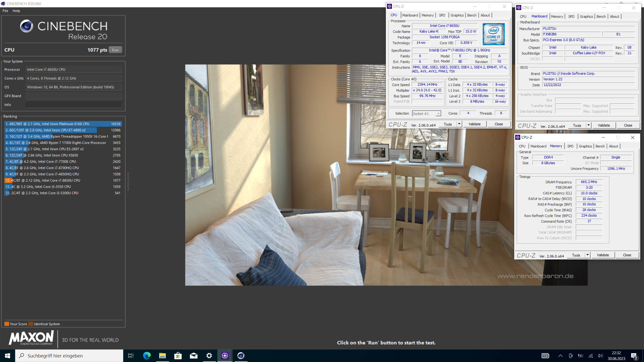Click the Cinebench panel splitter handle
Image resolution: width=644 pixels, height=362 pixels.
click(x=128, y=182)
